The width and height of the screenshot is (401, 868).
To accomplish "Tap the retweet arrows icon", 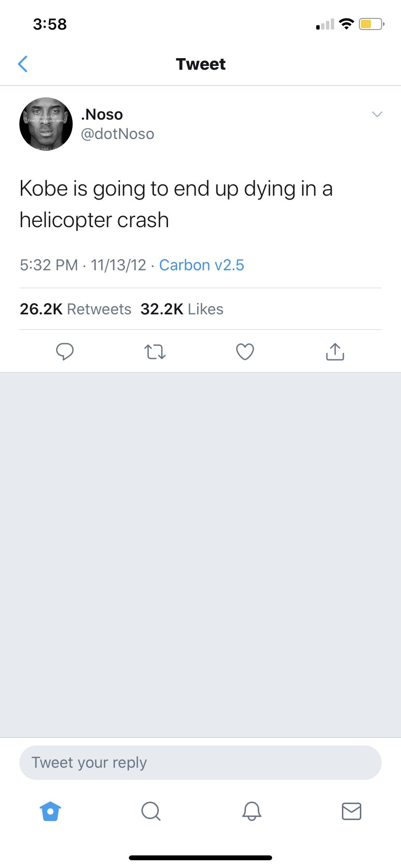I will coord(155,352).
